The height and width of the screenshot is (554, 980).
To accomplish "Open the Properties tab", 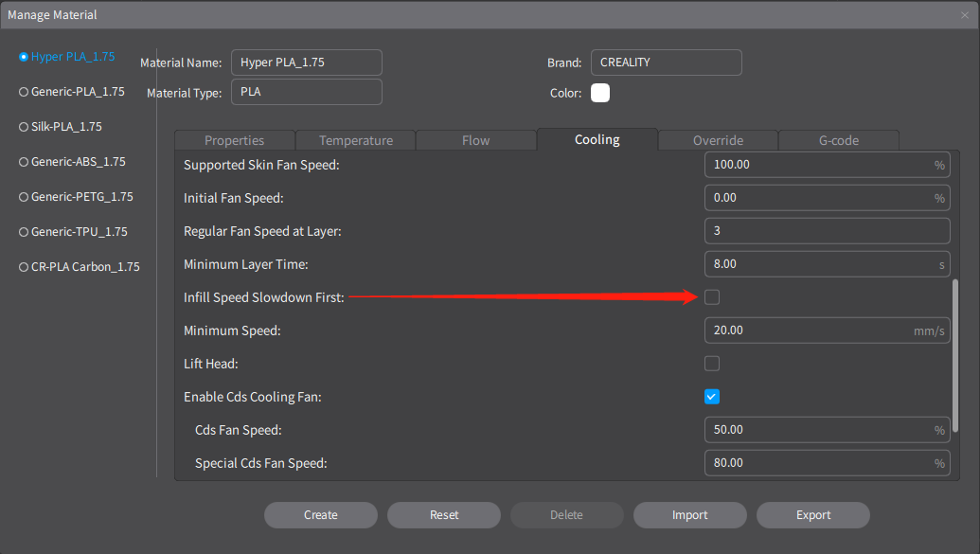I will click(235, 140).
